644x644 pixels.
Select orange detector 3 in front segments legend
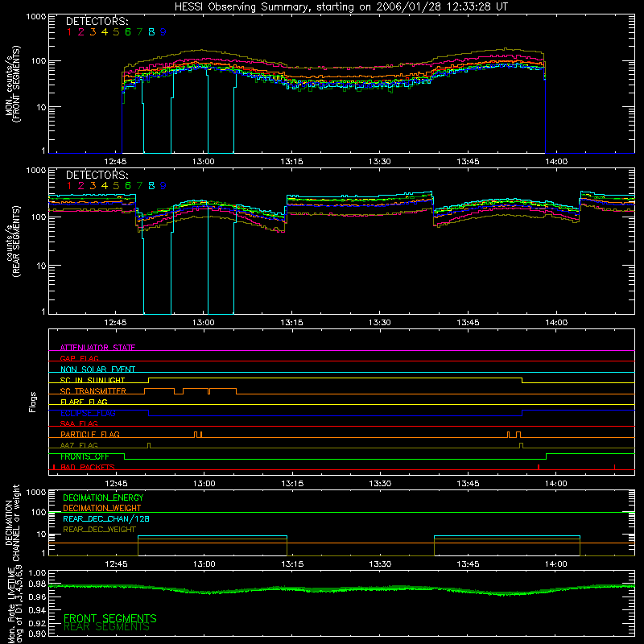click(x=93, y=32)
